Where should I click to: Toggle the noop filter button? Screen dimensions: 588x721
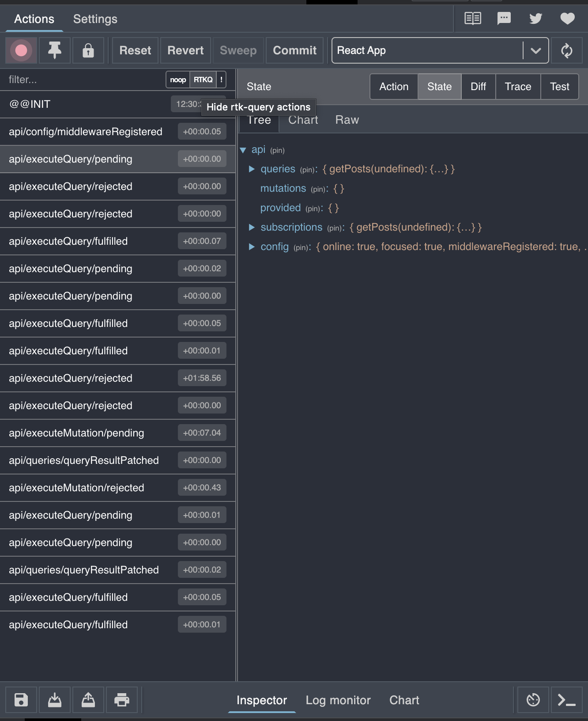click(x=178, y=80)
